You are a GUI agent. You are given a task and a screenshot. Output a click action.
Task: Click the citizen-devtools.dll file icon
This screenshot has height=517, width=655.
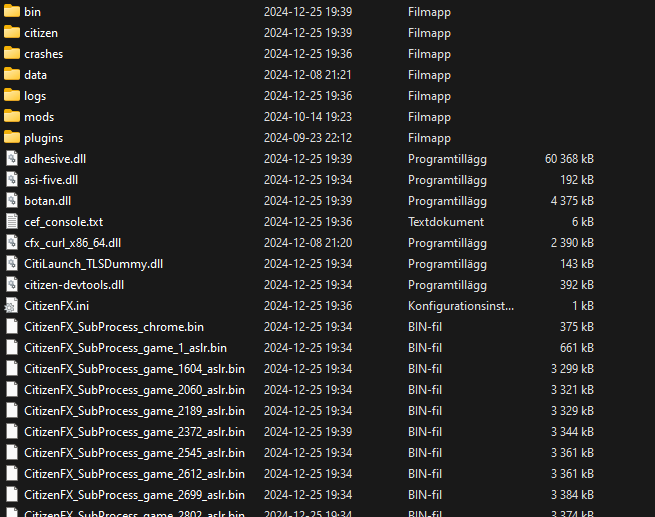(x=12, y=284)
